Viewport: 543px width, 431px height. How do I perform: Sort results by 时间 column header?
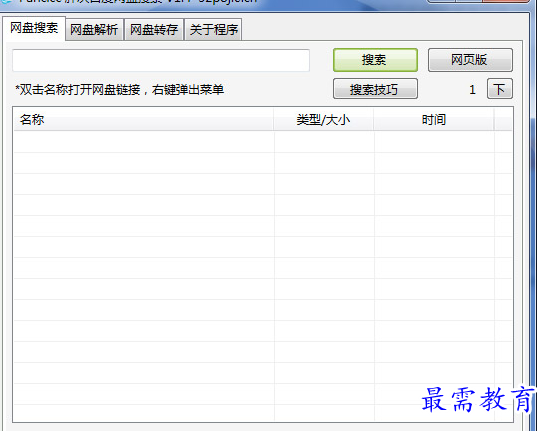434,120
